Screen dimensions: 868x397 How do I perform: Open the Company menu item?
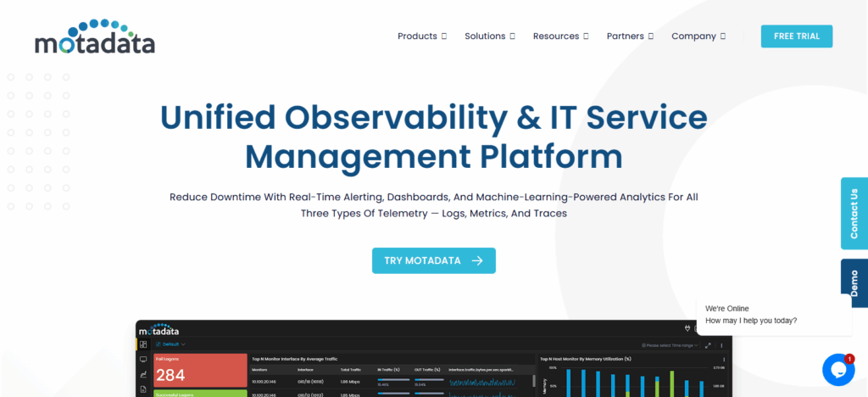coord(698,36)
